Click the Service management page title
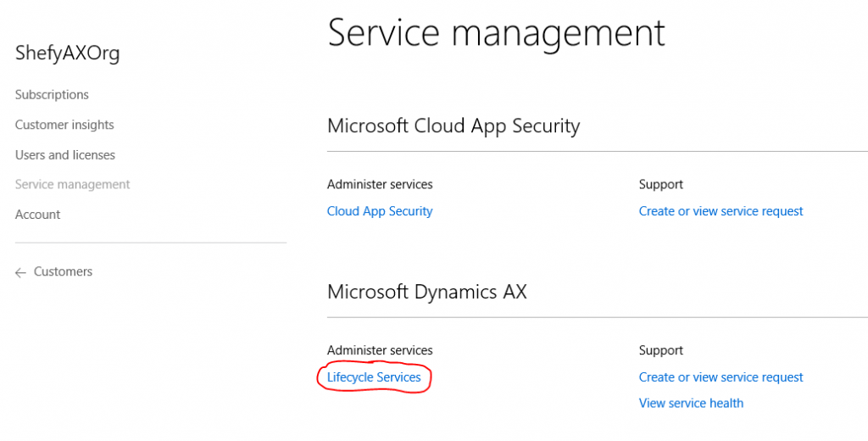This screenshot has width=868, height=441. (x=496, y=33)
